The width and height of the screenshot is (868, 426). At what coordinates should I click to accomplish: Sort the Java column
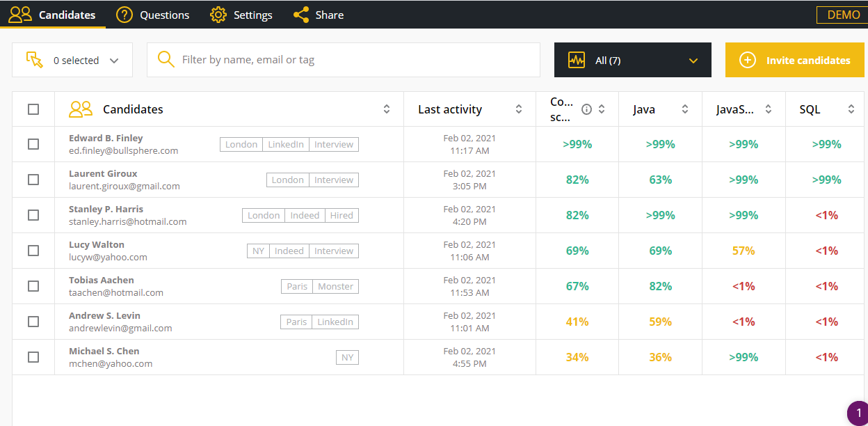(684, 109)
